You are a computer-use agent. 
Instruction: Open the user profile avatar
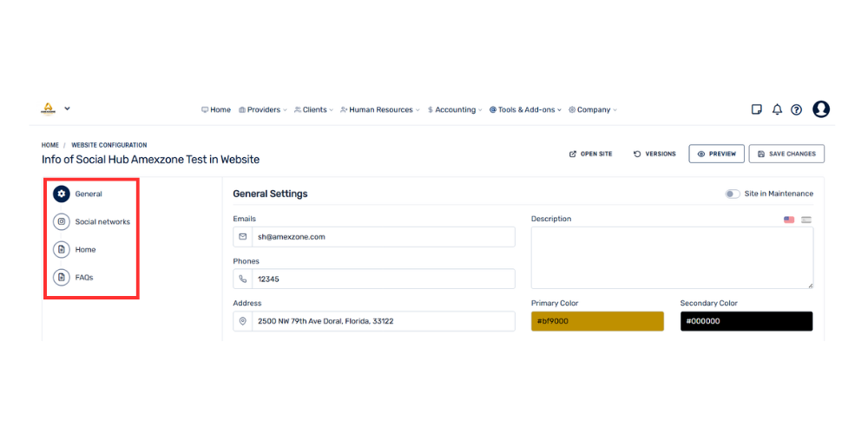[x=821, y=109]
